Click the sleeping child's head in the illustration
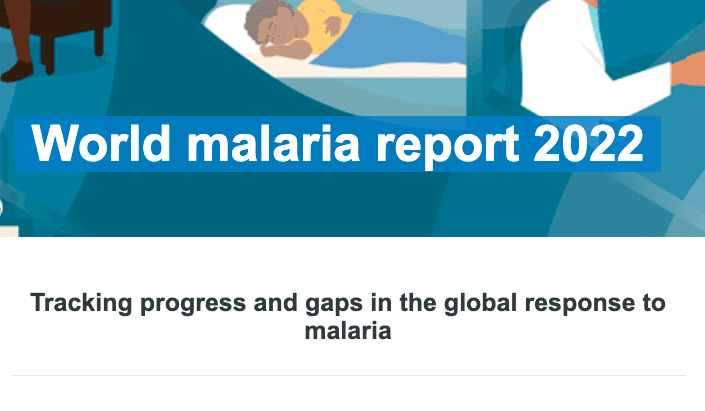This screenshot has width=705, height=411. (274, 26)
